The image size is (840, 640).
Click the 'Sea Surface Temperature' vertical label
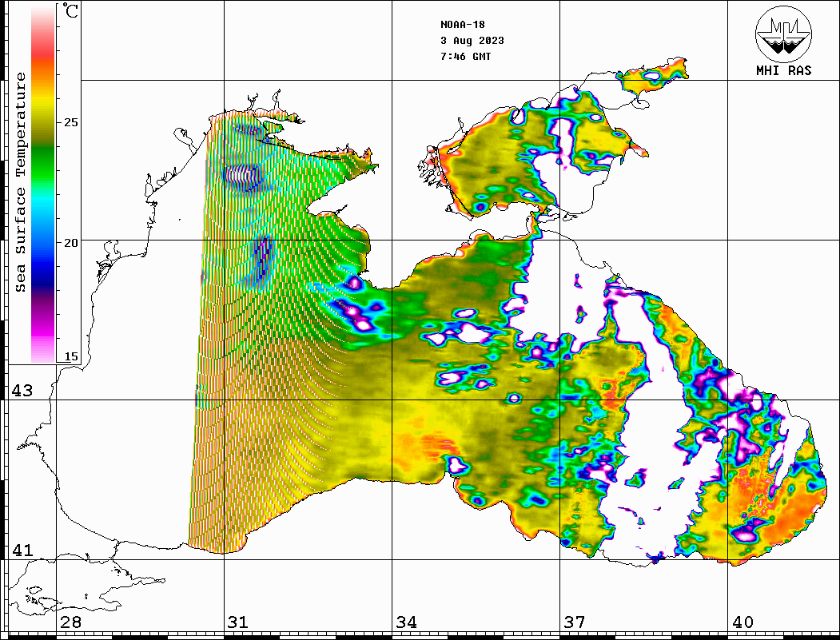20,183
